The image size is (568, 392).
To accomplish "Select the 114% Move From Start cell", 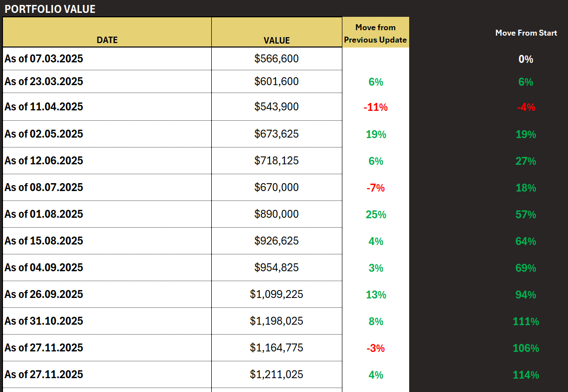I will click(x=526, y=375).
